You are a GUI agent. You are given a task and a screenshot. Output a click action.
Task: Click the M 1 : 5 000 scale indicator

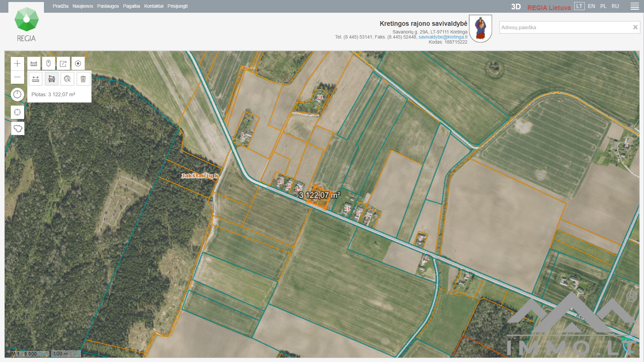[x=24, y=354]
